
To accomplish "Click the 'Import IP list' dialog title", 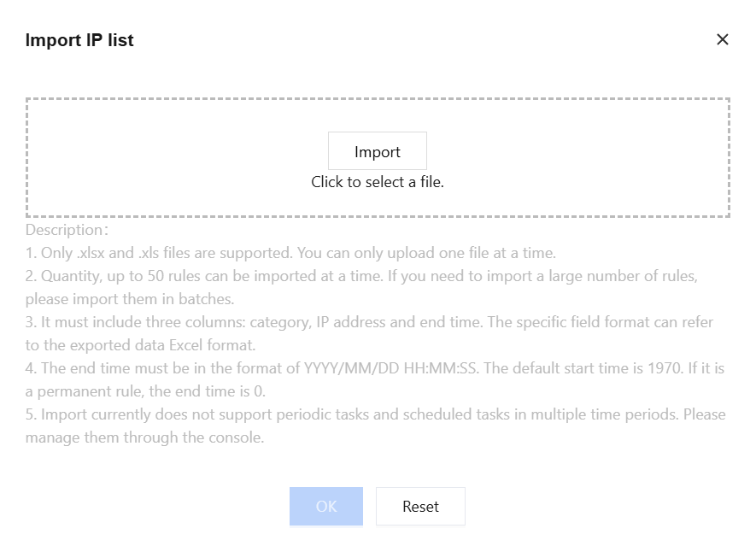I will click(x=79, y=40).
